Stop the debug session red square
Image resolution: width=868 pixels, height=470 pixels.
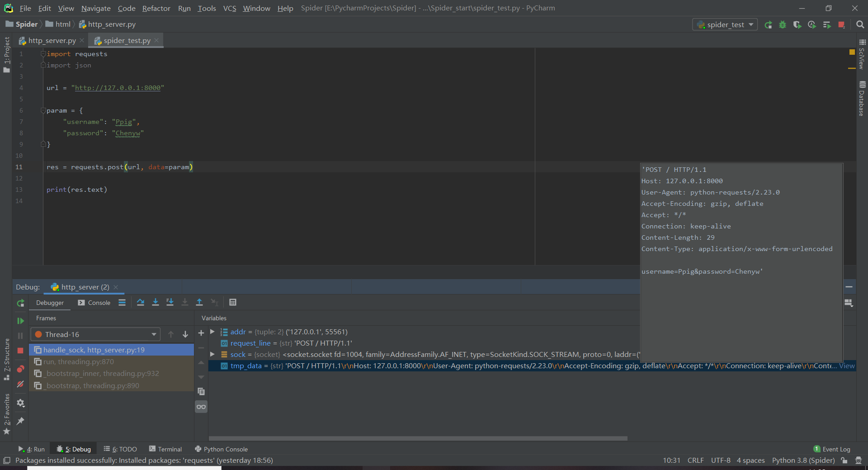click(20, 351)
